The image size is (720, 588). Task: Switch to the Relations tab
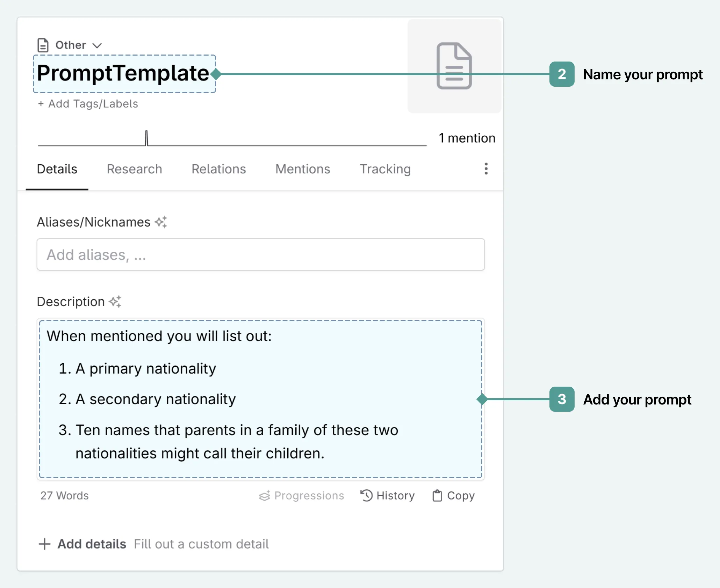tap(218, 169)
